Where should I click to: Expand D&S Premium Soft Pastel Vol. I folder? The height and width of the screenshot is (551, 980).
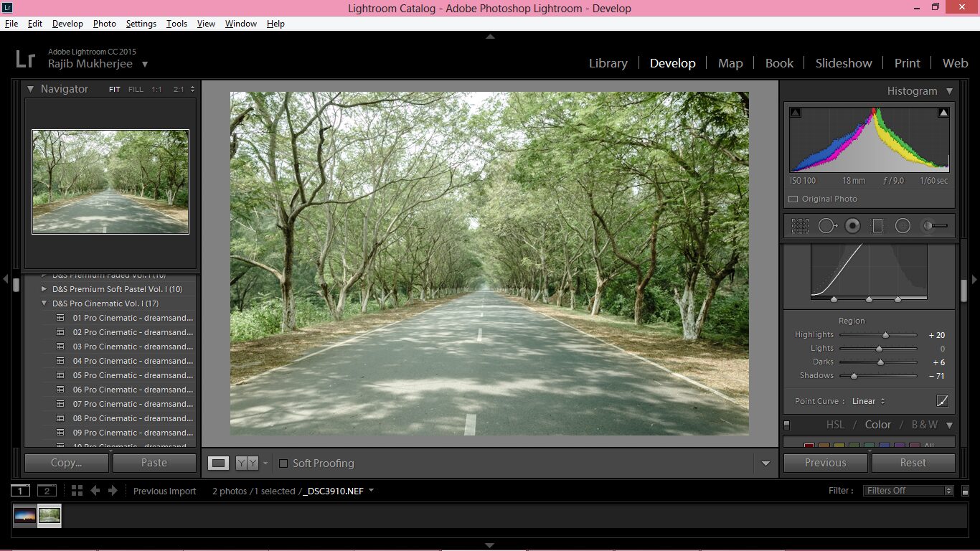[x=44, y=289]
